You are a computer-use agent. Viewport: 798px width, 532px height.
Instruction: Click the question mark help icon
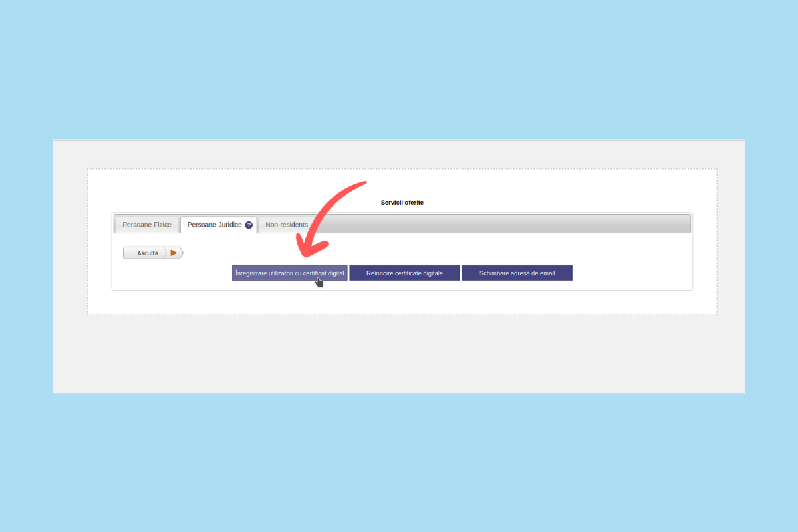coord(249,225)
